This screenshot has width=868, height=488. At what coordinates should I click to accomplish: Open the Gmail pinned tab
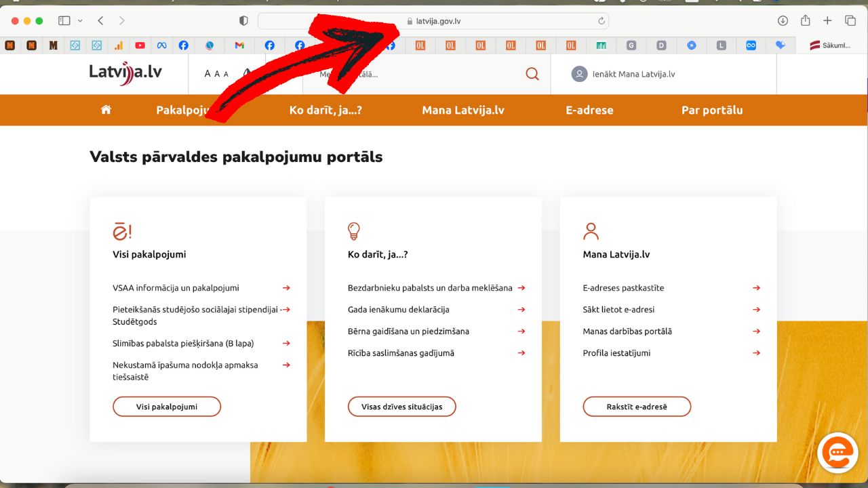[x=239, y=45]
